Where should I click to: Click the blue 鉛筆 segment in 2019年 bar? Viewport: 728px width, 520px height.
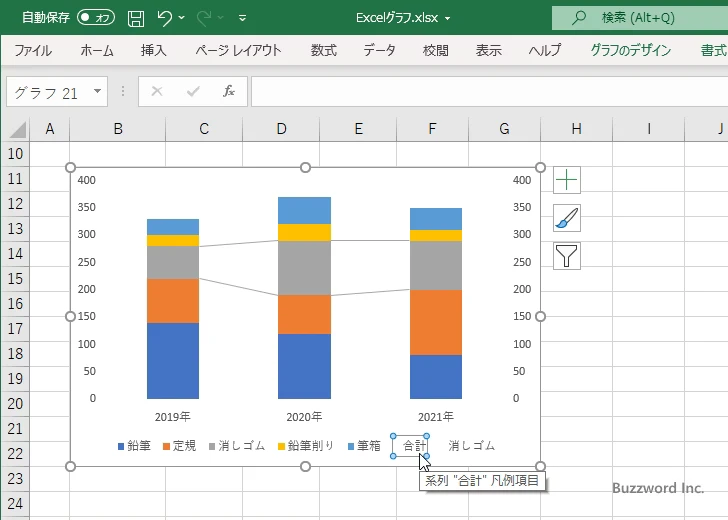(173, 361)
